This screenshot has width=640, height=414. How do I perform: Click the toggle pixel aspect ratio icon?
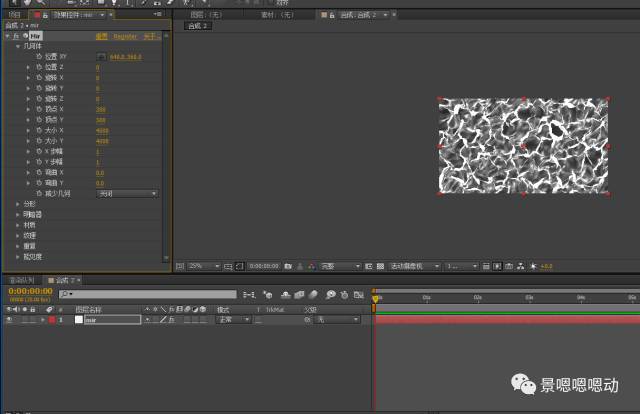pos(486,266)
